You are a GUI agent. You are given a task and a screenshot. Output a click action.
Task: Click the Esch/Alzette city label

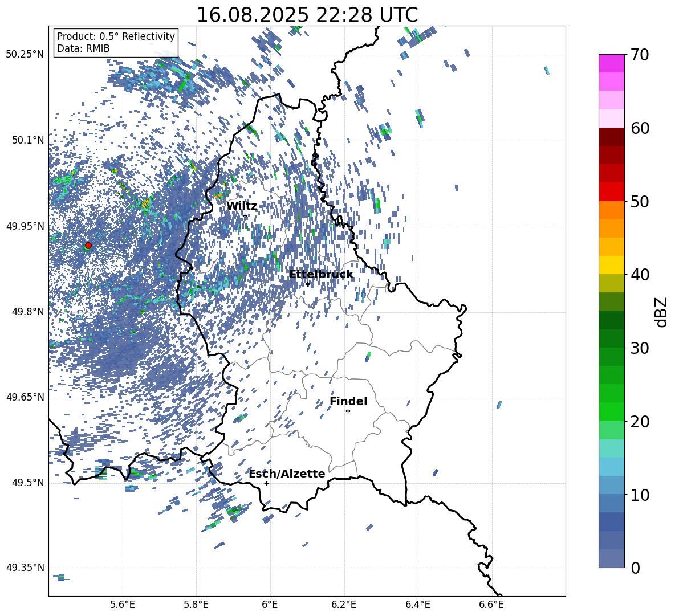pos(287,474)
